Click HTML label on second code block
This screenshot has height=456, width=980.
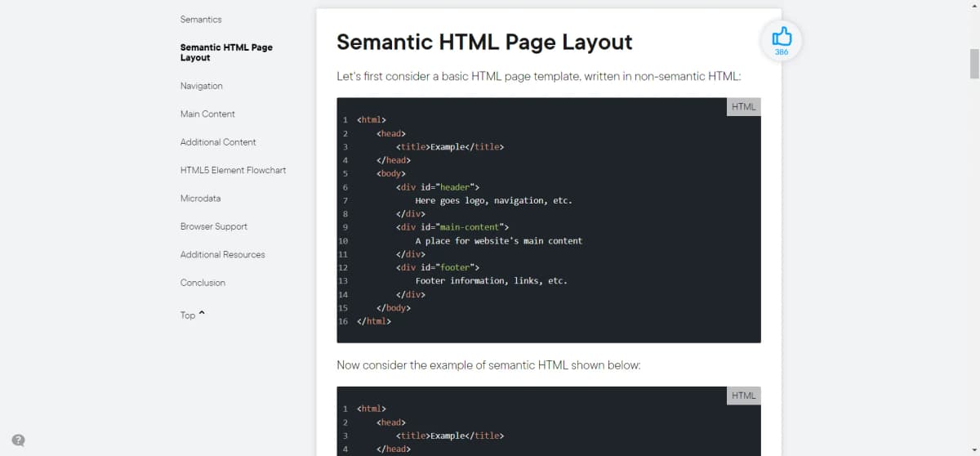[743, 396]
